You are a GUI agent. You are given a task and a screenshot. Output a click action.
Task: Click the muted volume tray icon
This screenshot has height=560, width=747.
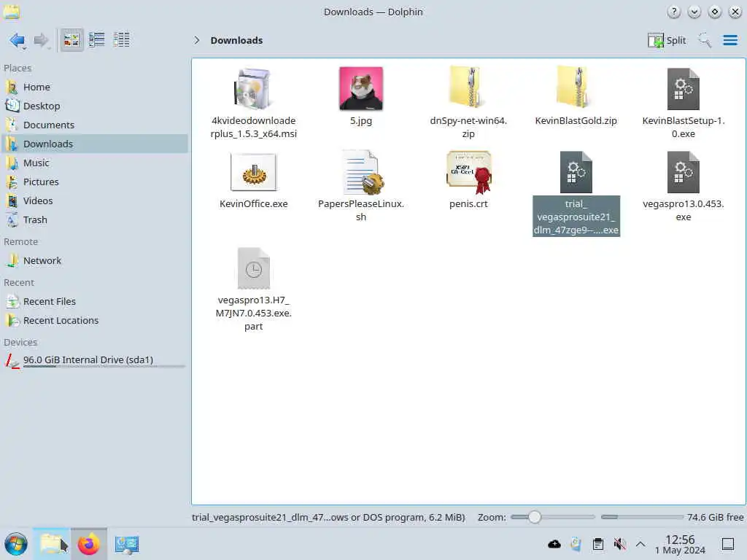tap(620, 544)
